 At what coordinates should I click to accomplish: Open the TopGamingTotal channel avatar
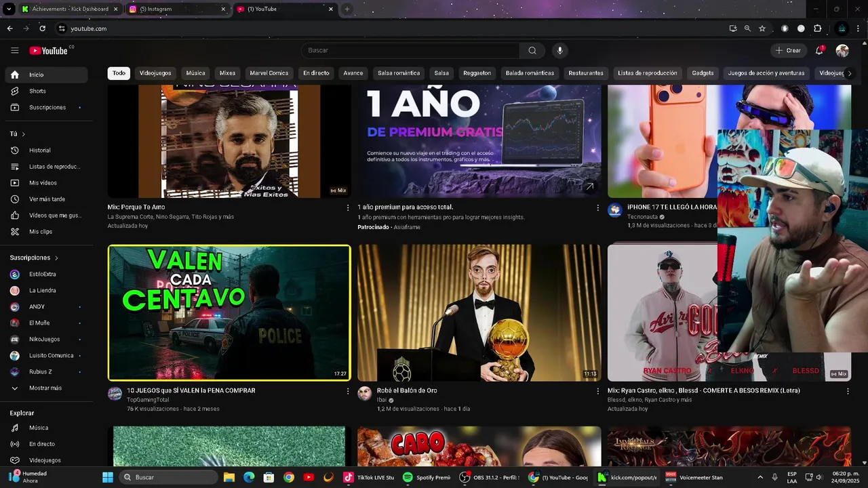click(115, 394)
